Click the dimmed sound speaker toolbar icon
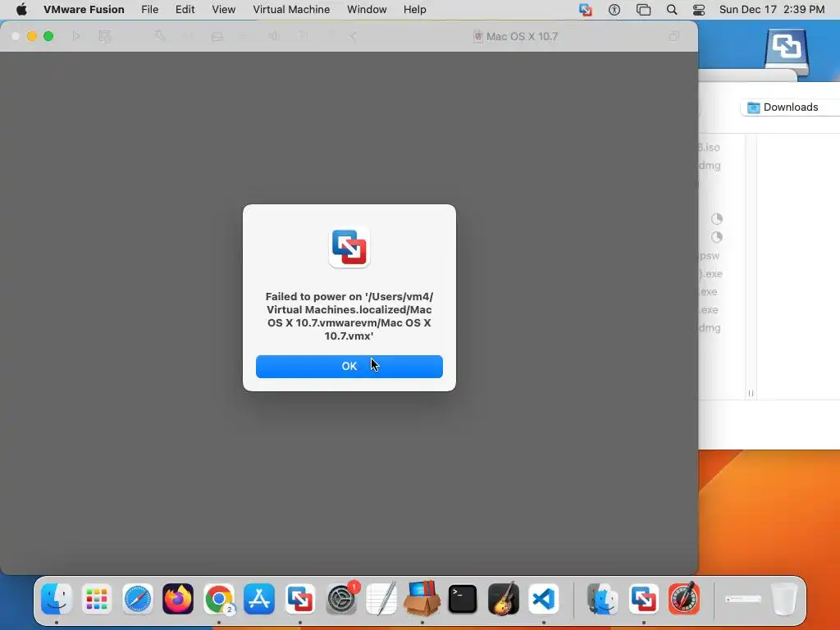The height and width of the screenshot is (630, 840). 274,36
